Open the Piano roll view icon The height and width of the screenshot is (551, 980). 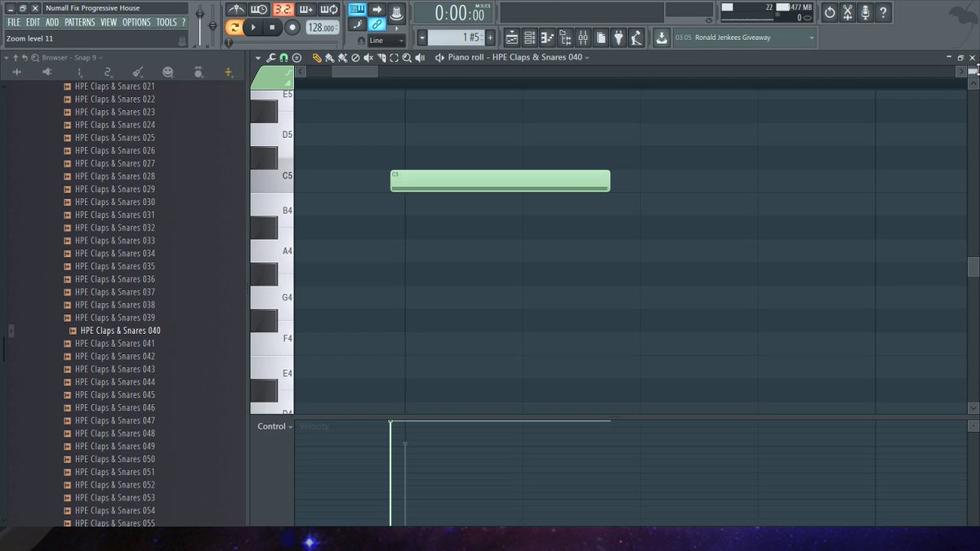pos(547,38)
